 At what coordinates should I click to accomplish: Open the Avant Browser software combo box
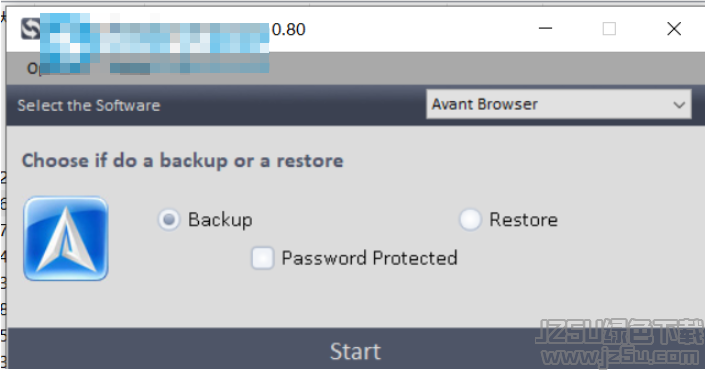558,104
